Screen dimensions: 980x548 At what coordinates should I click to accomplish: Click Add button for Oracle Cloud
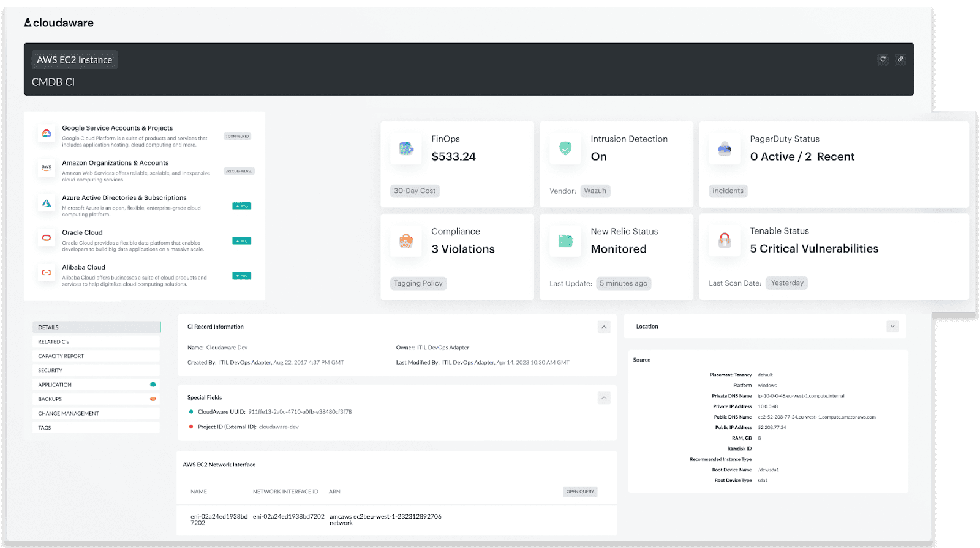click(242, 241)
